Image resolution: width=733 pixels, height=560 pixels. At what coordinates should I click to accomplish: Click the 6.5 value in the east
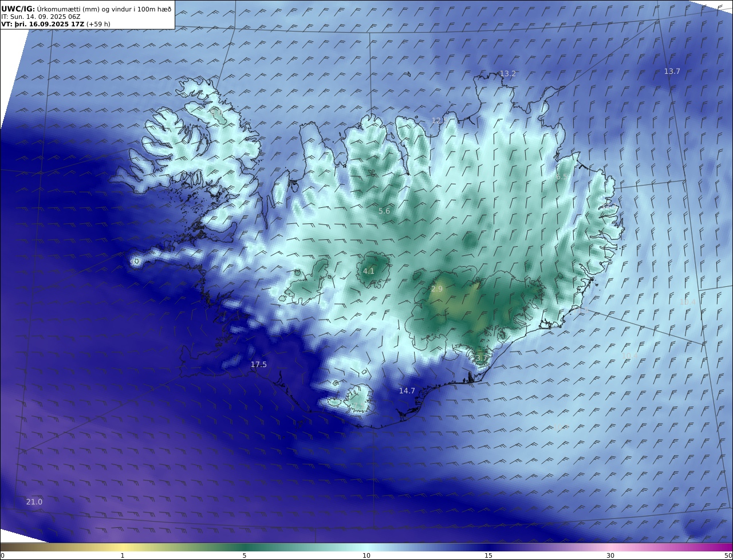[x=561, y=177]
